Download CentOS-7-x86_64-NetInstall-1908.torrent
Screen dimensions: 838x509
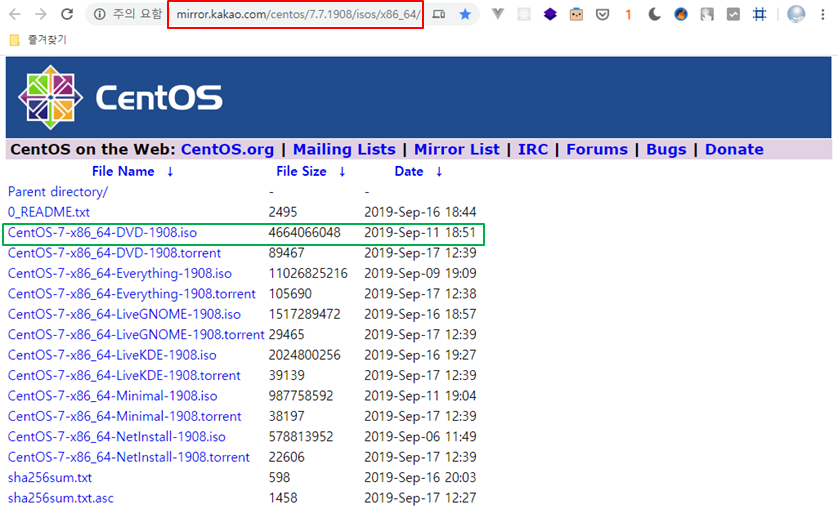tap(129, 457)
